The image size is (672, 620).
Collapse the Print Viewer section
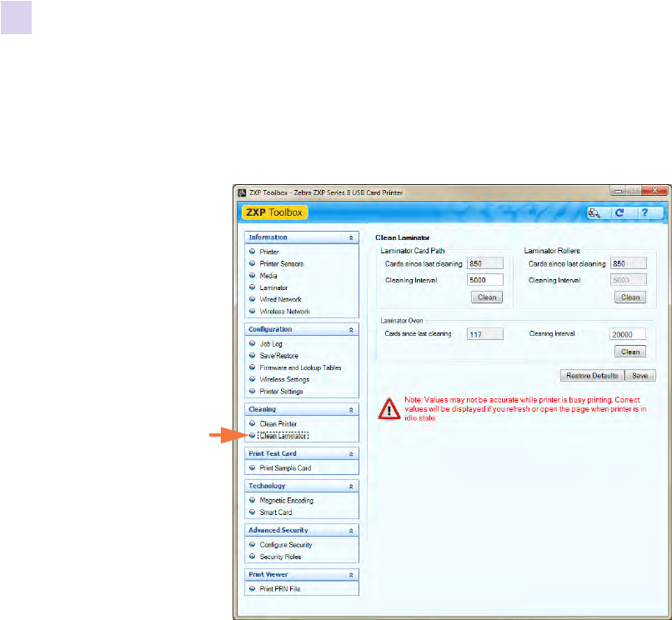(x=351, y=575)
